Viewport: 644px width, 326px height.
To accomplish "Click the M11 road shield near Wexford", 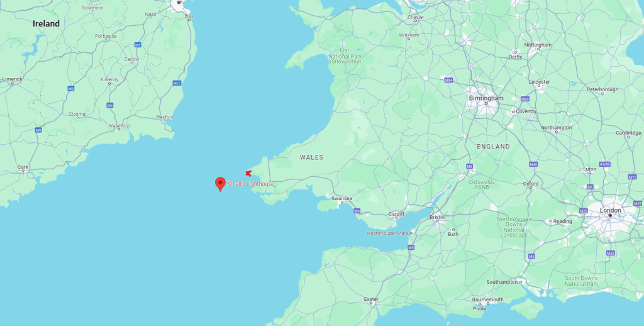I will [x=177, y=83].
